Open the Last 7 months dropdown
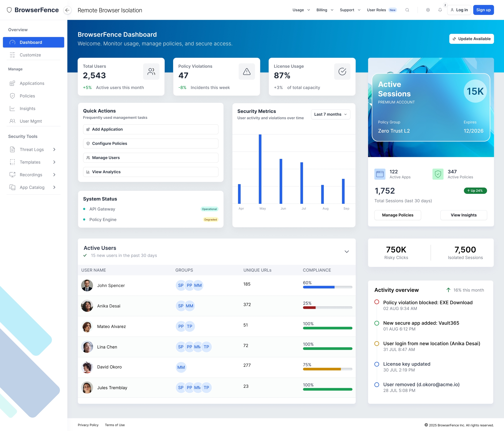The image size is (504, 431). [330, 114]
